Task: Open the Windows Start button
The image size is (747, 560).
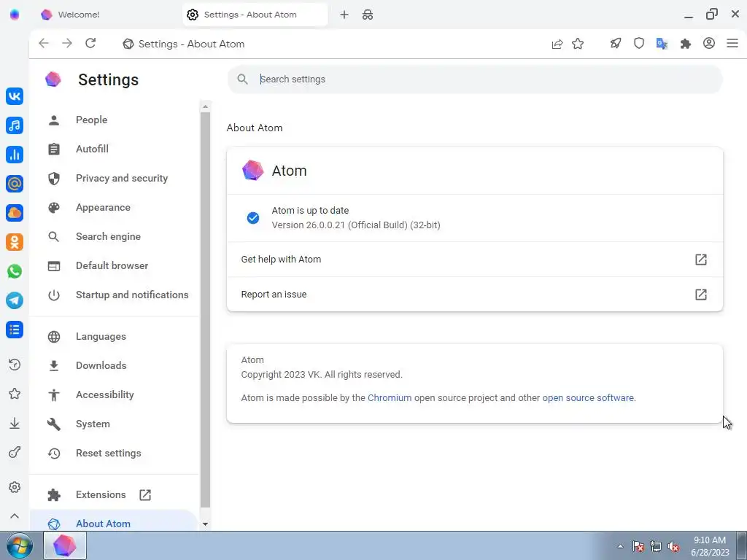Action: (20, 545)
